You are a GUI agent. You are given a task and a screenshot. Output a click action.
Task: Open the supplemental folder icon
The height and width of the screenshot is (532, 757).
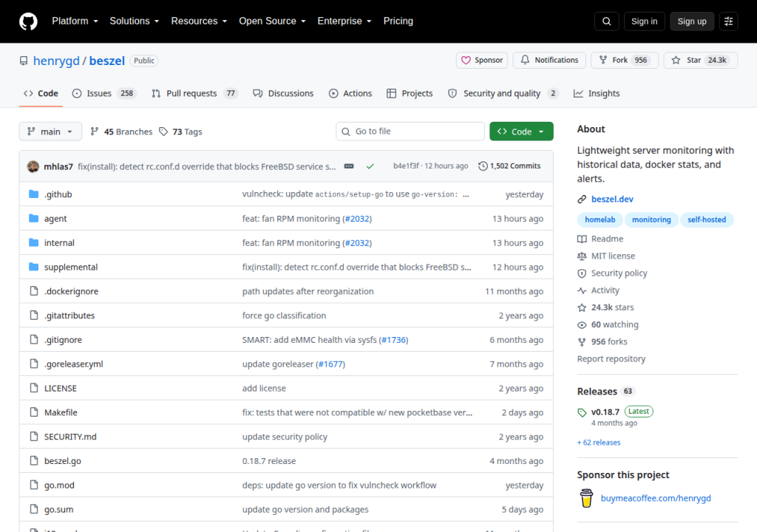pyautogui.click(x=33, y=267)
